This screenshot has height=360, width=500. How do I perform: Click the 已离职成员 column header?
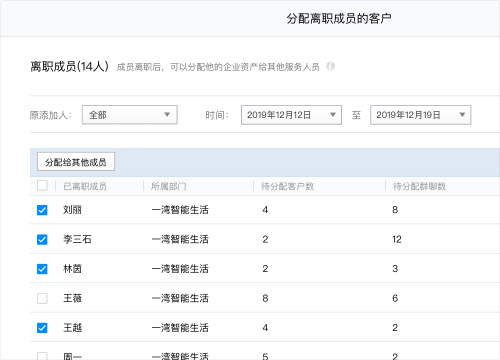[x=85, y=186]
